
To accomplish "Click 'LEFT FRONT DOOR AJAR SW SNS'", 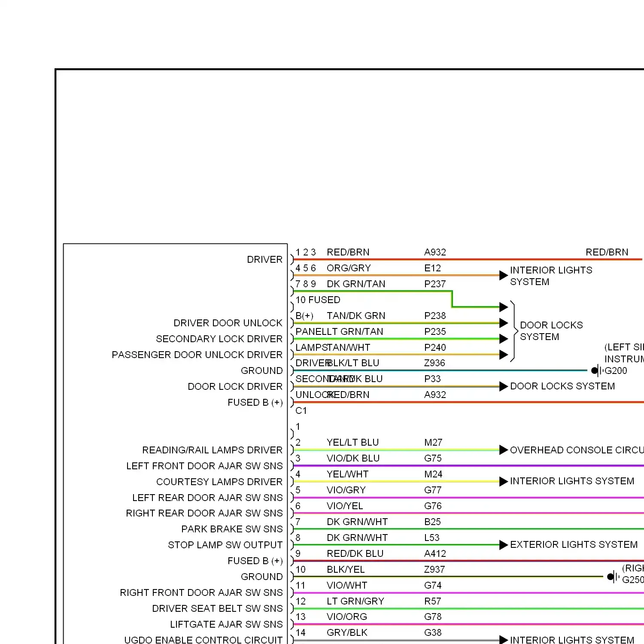I will pos(204,466).
